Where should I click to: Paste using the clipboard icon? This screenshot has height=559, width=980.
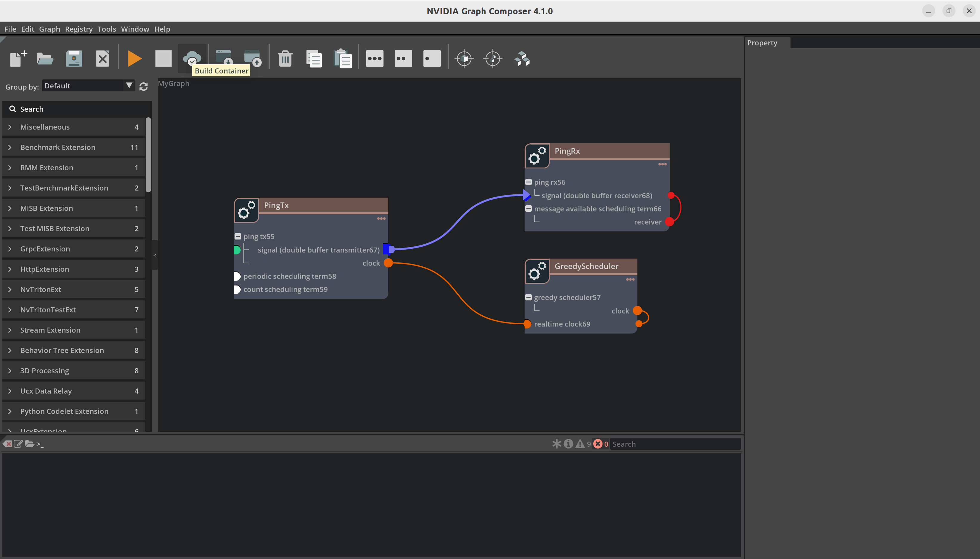[343, 59]
